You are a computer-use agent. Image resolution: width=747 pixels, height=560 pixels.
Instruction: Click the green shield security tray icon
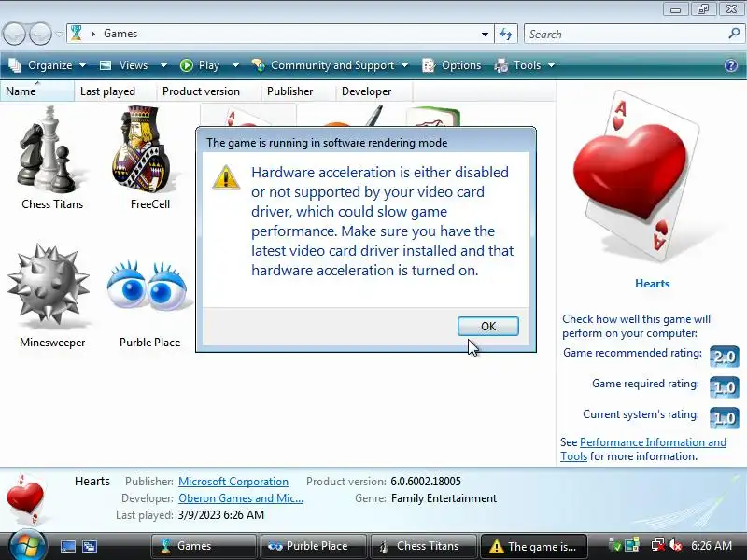pos(615,546)
